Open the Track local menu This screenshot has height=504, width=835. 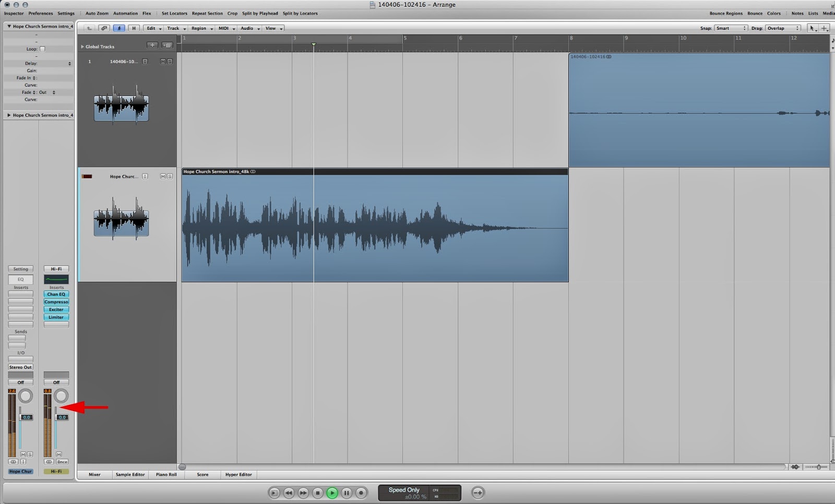176,28
